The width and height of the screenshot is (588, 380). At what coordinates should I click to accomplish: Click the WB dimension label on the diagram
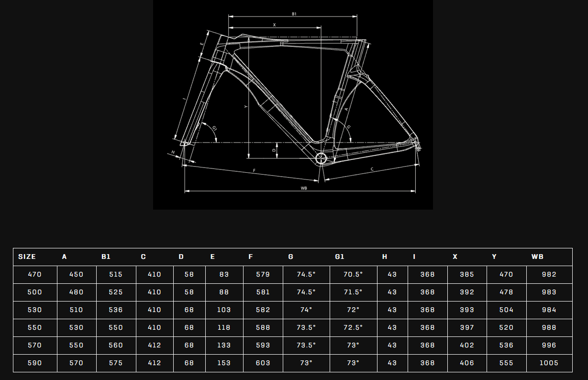pos(304,189)
